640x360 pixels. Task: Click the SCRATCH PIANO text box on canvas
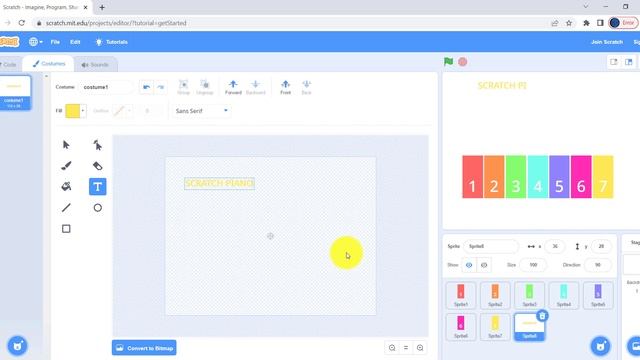click(220, 184)
